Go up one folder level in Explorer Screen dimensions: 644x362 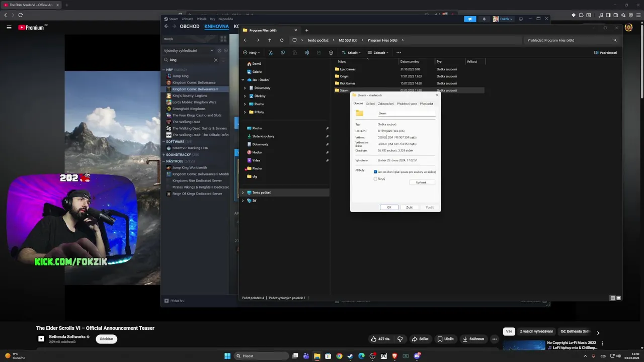[270, 40]
